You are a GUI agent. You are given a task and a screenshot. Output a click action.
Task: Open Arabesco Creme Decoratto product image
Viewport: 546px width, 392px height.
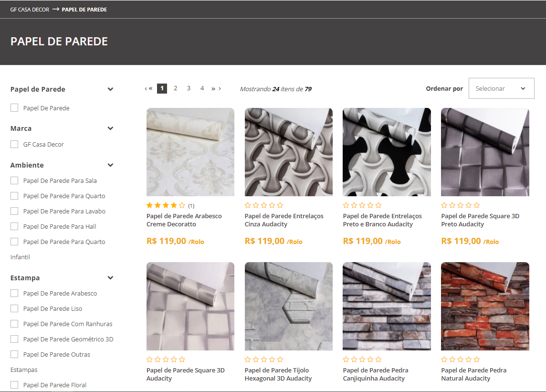tap(190, 152)
